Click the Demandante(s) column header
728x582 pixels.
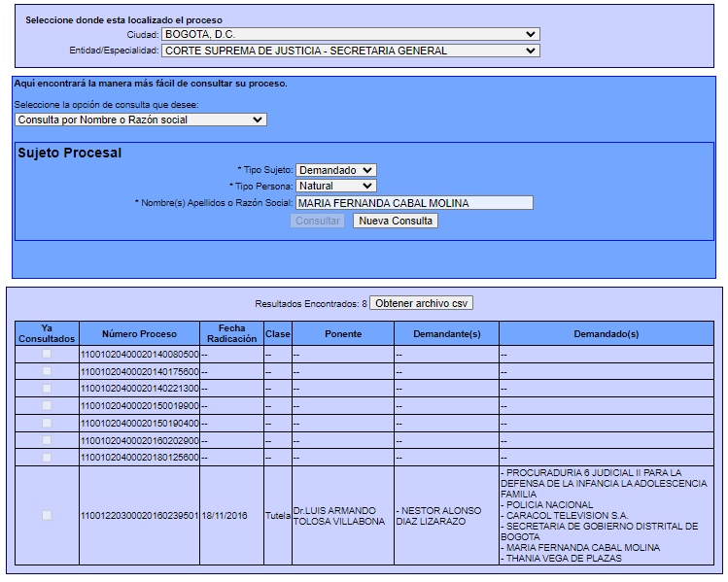coord(447,333)
